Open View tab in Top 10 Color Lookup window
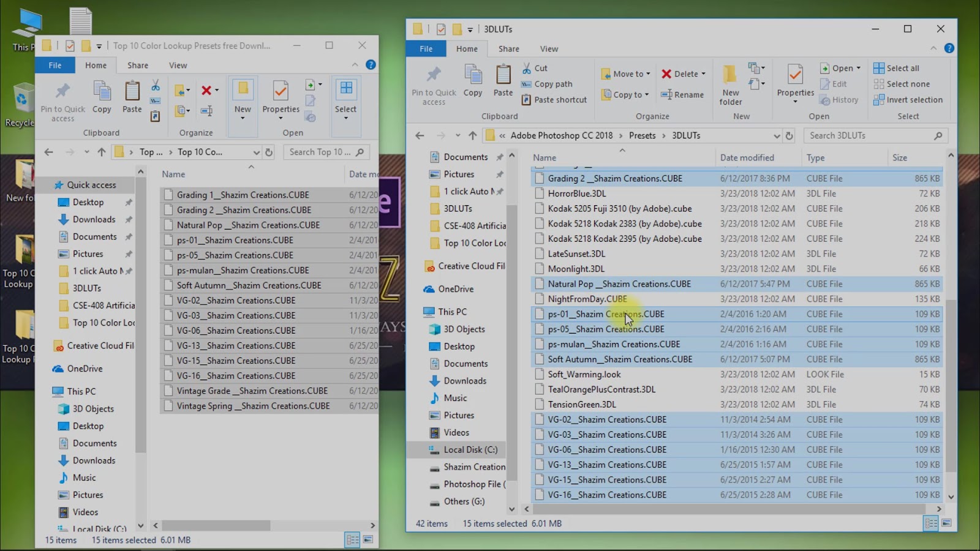Image resolution: width=980 pixels, height=551 pixels. [x=178, y=66]
